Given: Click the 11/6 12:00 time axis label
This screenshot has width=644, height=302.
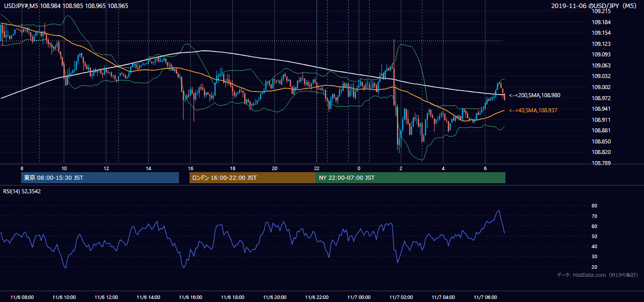Looking at the screenshot, I should (x=106, y=297).
